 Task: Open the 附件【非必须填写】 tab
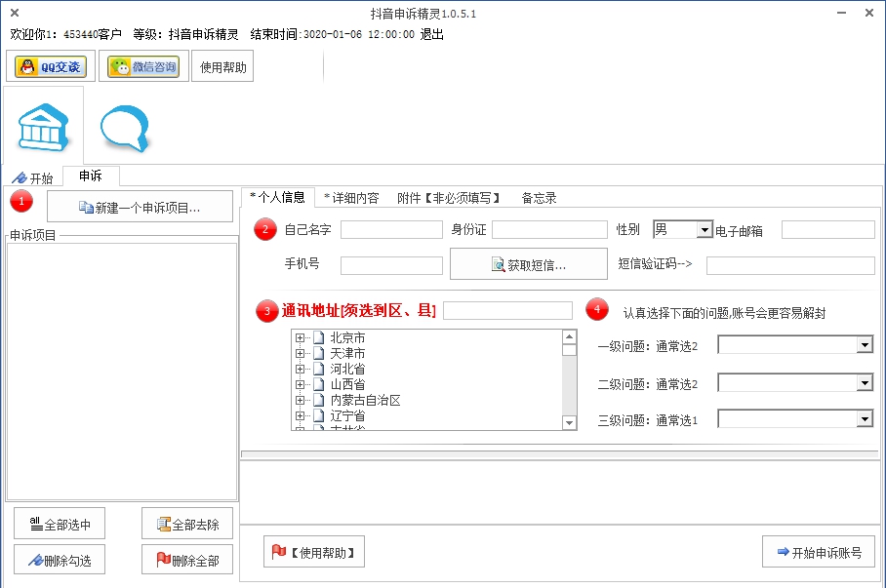pyautogui.click(x=449, y=198)
